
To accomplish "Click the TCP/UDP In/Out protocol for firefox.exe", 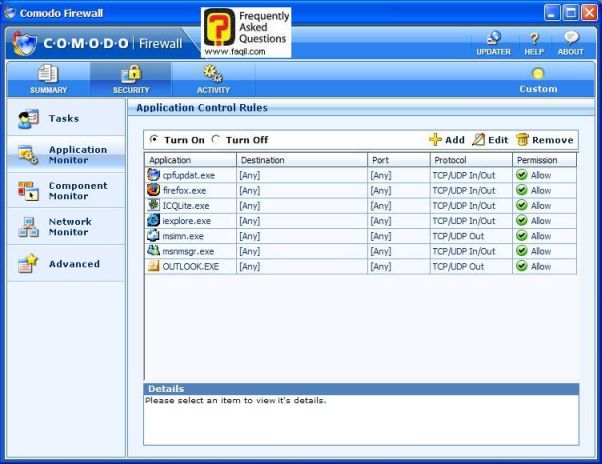I will click(x=464, y=190).
